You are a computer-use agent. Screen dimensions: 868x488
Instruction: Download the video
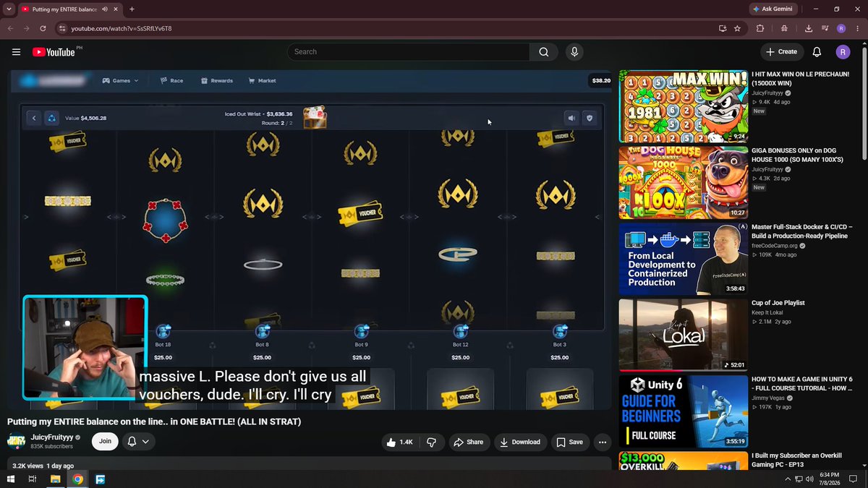click(x=520, y=442)
